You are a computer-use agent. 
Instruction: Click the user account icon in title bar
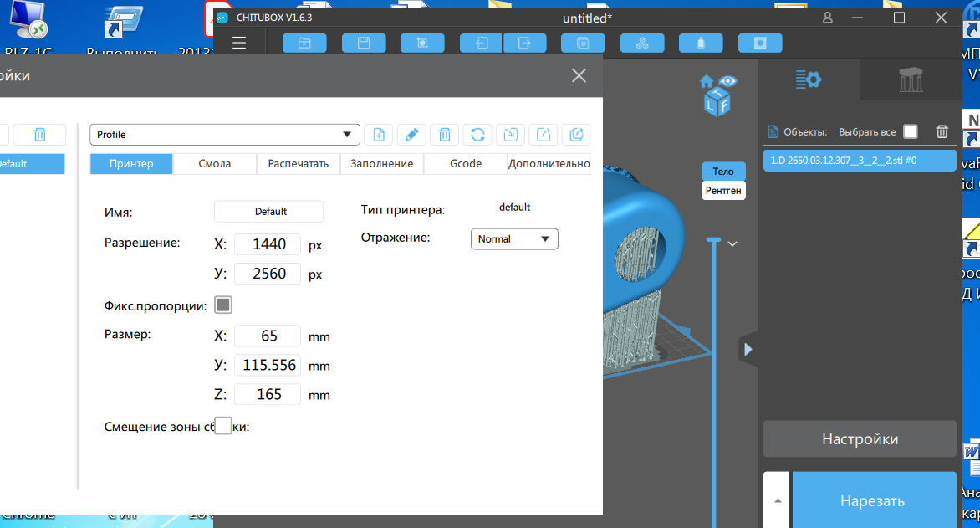click(828, 18)
